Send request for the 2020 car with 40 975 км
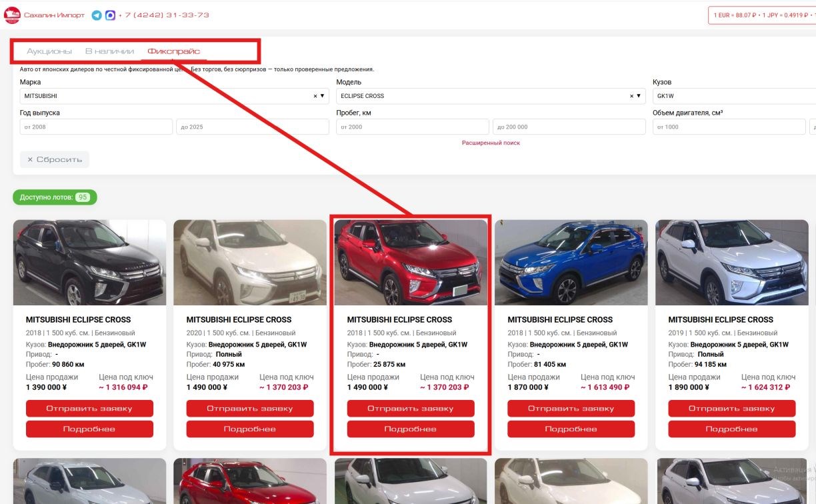 (250, 409)
